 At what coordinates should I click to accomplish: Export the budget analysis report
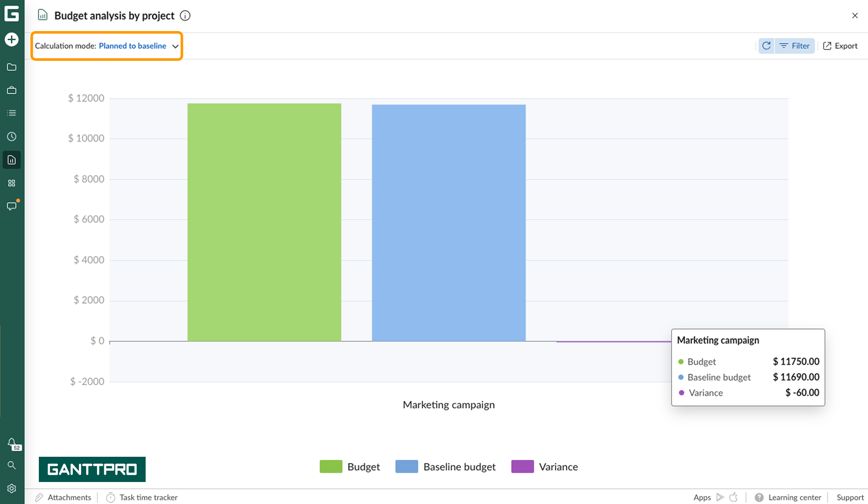(x=840, y=46)
